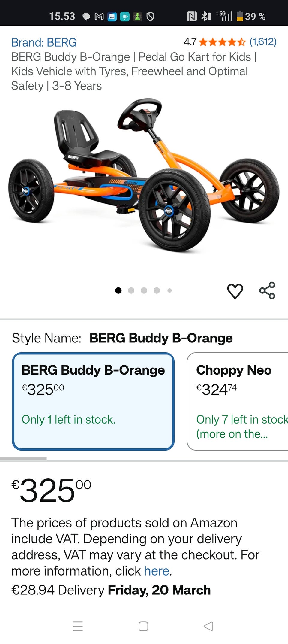
Task: Open recent apps navigation icon
Action: point(78,626)
